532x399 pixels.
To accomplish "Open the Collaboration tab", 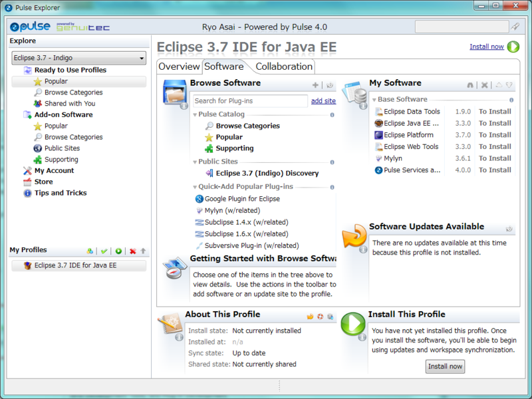I will click(x=284, y=66).
